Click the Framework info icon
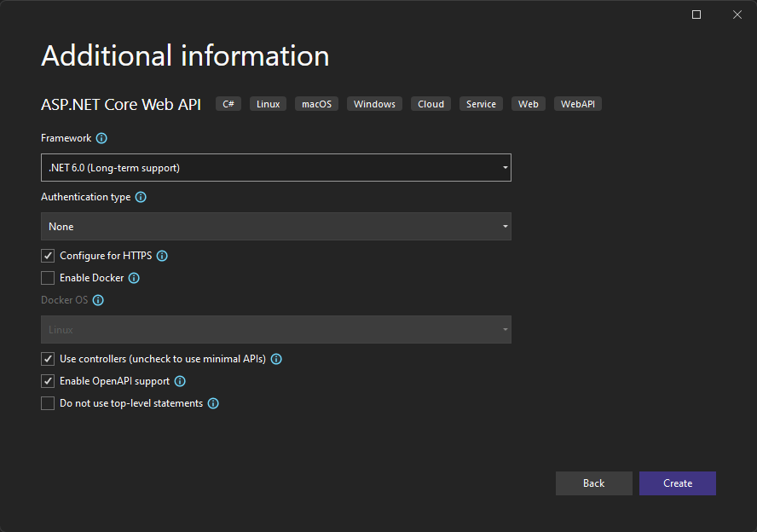 [x=101, y=138]
